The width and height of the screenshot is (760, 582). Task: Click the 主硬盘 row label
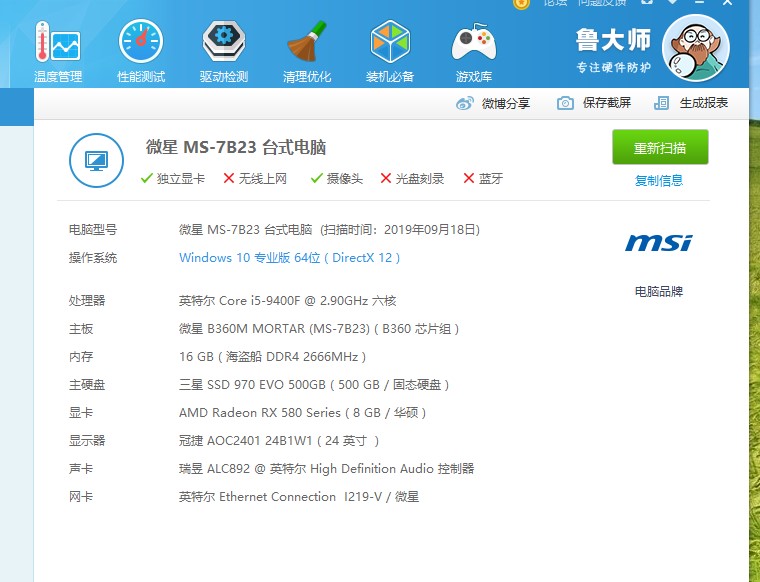point(87,385)
